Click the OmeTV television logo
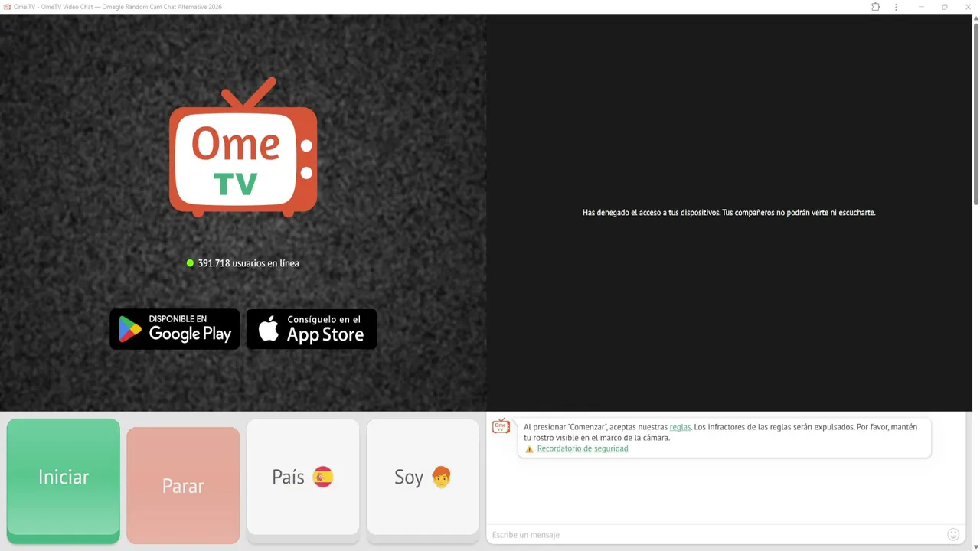 243,147
